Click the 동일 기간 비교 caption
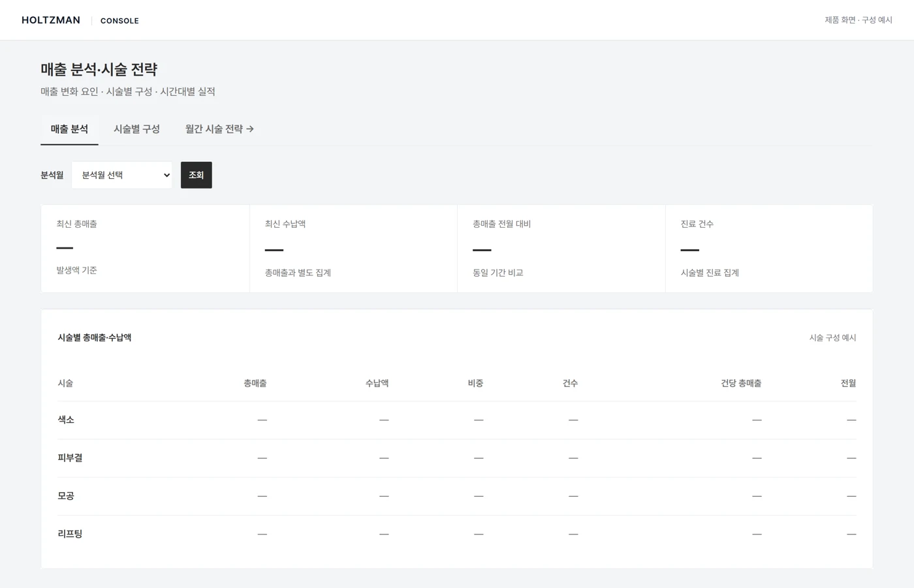The width and height of the screenshot is (914, 588). (498, 273)
